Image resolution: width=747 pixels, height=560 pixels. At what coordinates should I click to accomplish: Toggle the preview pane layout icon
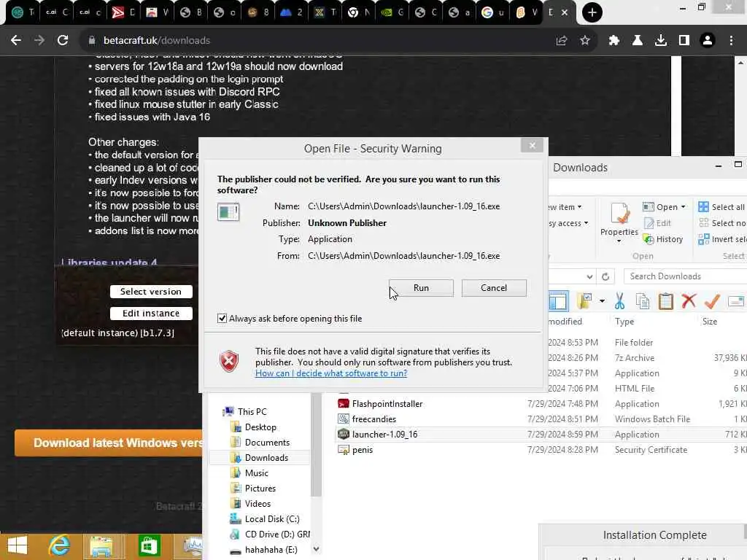click(558, 301)
